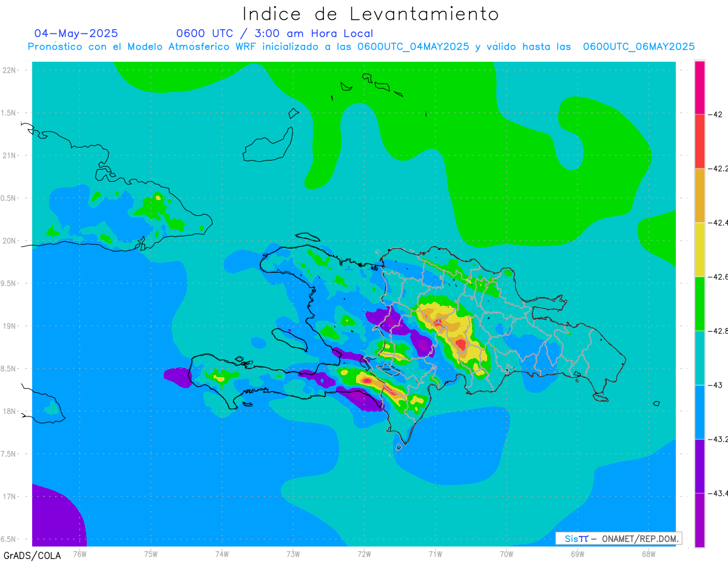Select longitude label '76W'
The width and height of the screenshot is (728, 562).
pyautogui.click(x=79, y=554)
